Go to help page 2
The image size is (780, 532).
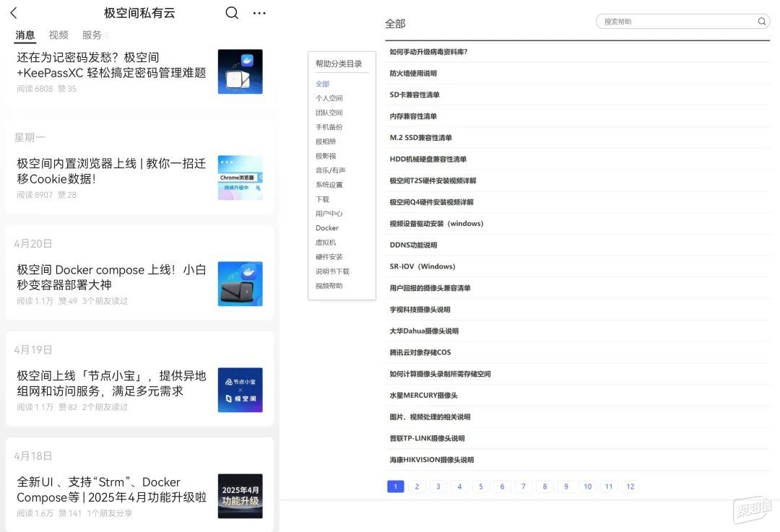(417, 487)
